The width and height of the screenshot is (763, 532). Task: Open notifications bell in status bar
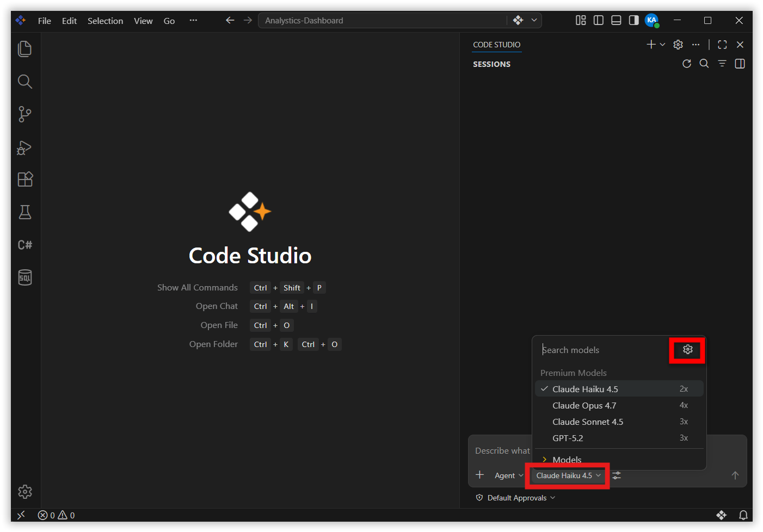coord(743,515)
